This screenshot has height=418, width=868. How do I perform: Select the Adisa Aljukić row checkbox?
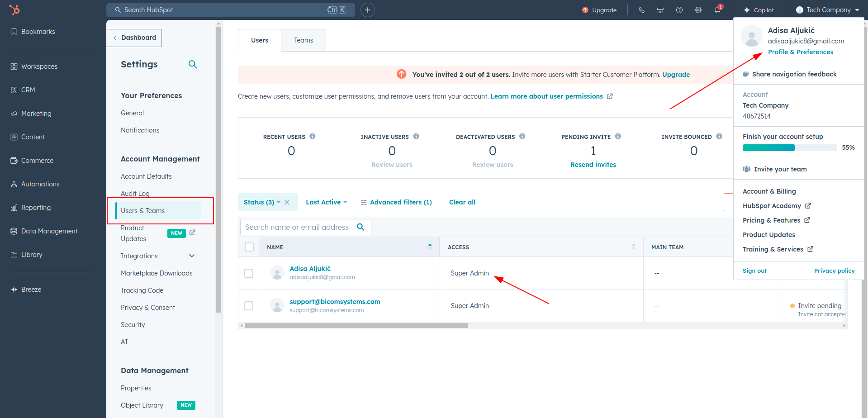point(249,273)
